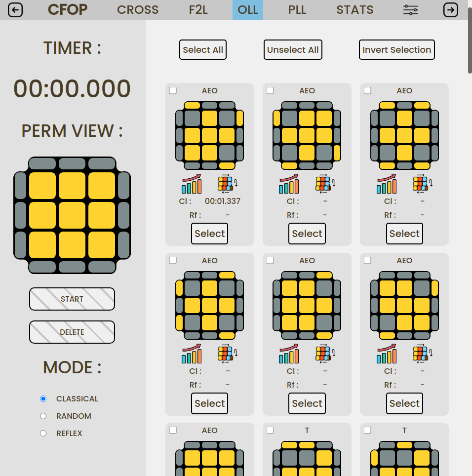The height and width of the screenshot is (476, 472).
Task: Click the forward arrow icon in header
Action: [451, 10]
